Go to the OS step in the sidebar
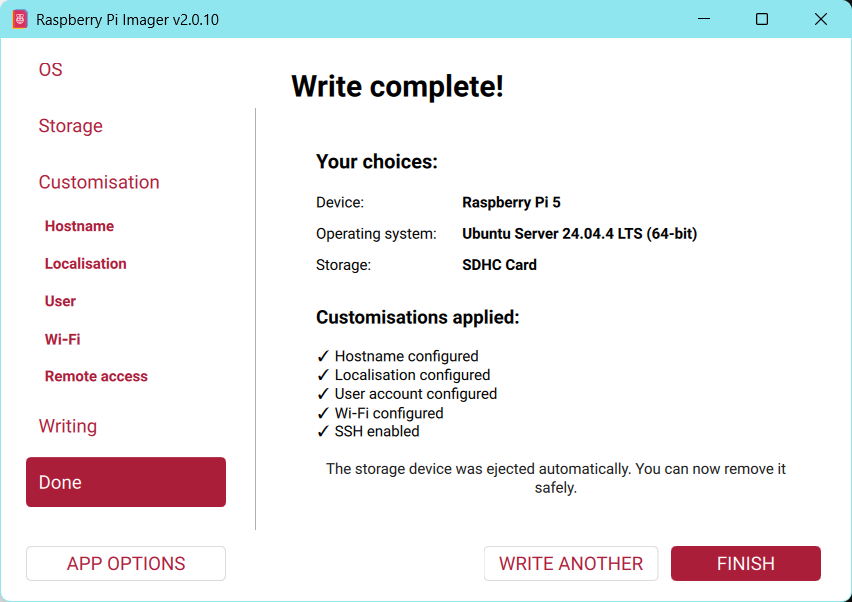 click(51, 70)
